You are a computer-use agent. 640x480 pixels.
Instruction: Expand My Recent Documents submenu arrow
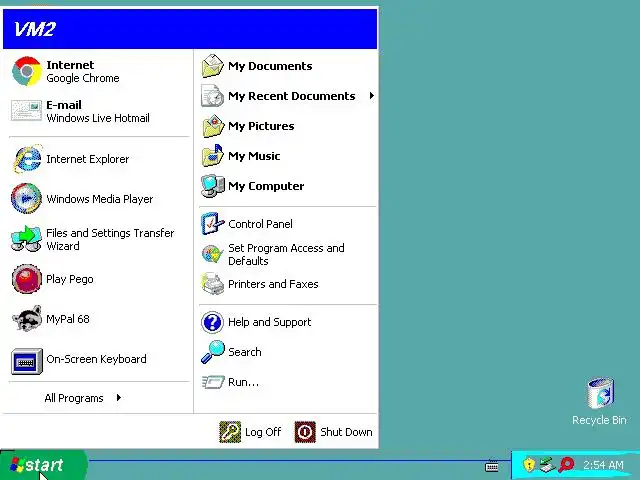tap(371, 96)
